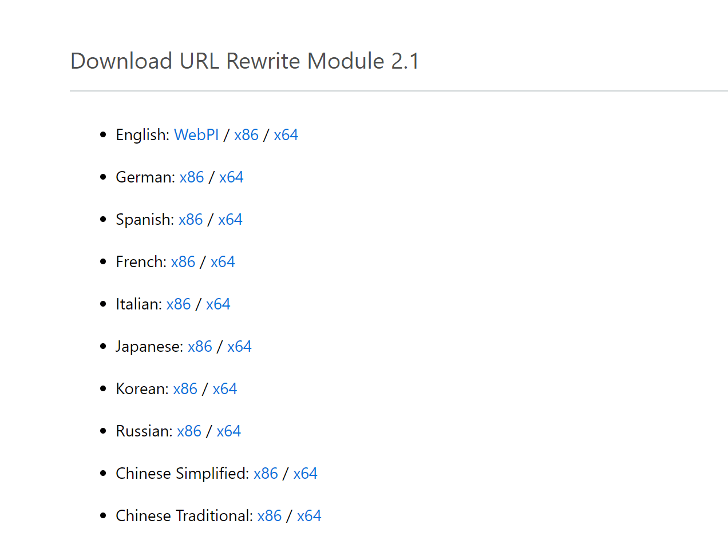The height and width of the screenshot is (560, 728).
Task: Click the "French:" language label
Action: [141, 262]
